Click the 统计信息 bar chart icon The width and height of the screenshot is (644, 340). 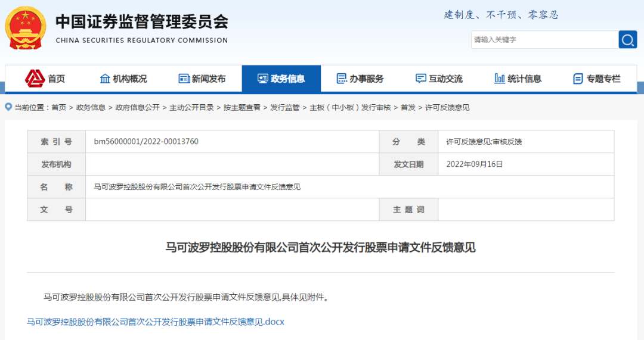coord(500,79)
